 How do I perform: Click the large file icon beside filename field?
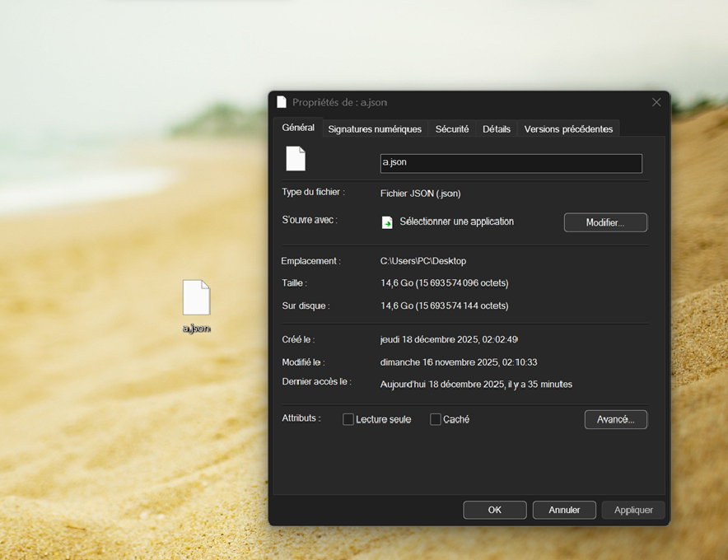click(296, 158)
